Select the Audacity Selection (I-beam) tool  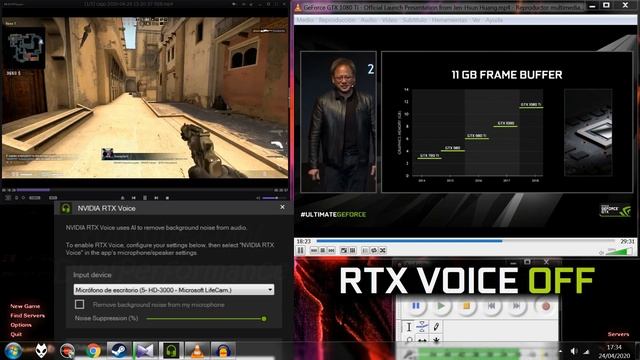coord(409,327)
